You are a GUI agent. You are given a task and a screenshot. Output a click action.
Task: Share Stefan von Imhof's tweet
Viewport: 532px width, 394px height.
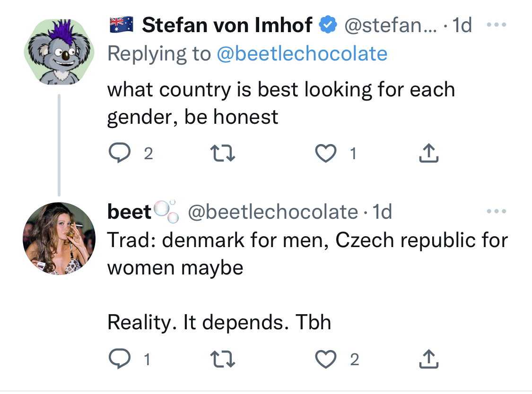(x=428, y=153)
